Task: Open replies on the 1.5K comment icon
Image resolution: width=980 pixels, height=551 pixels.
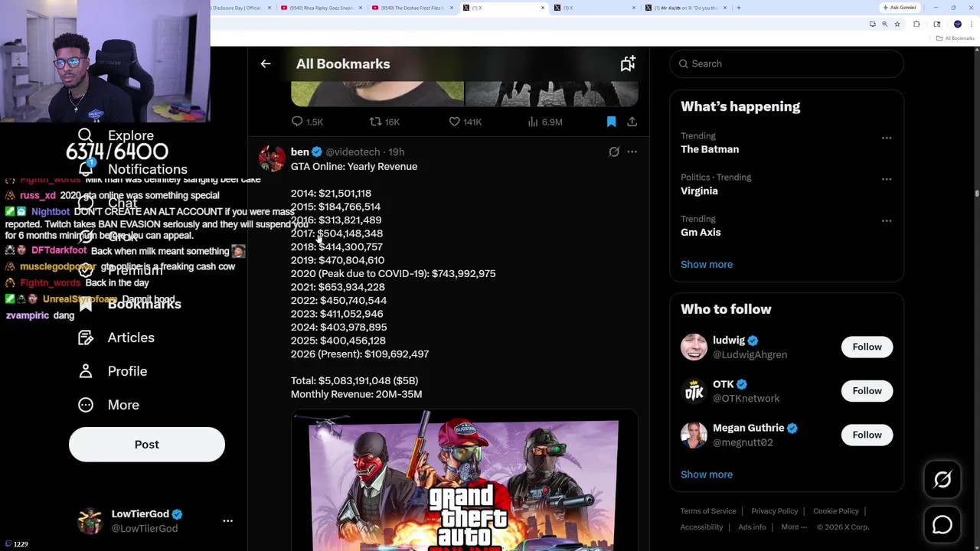Action: point(297,122)
